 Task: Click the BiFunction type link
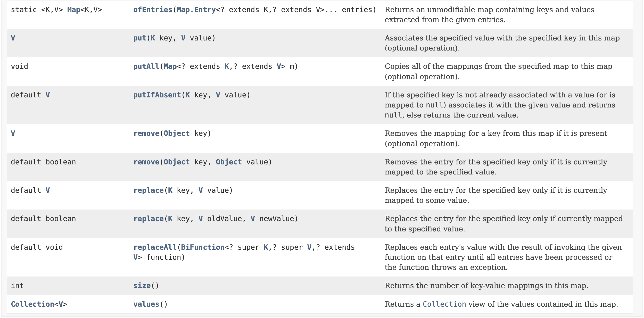(x=203, y=247)
